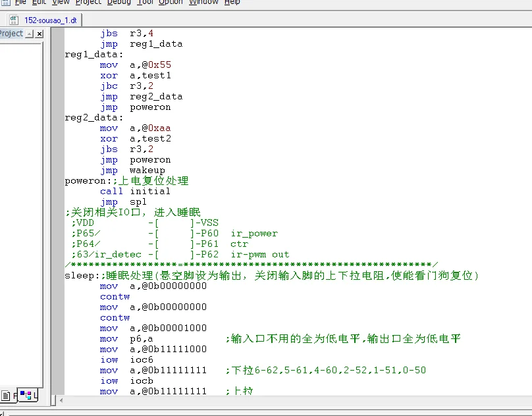Open the Window menu
The image size is (532, 416).
(203, 3)
